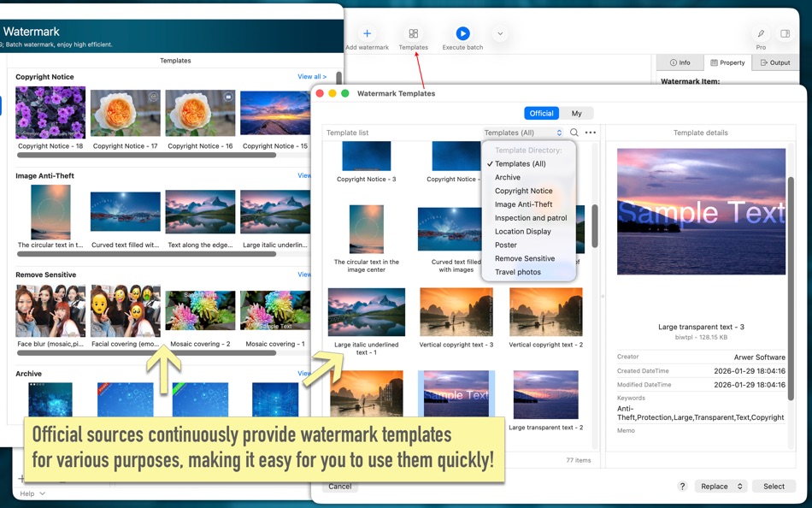
Task: Expand the chevron next to Execute batch
Action: click(499, 34)
